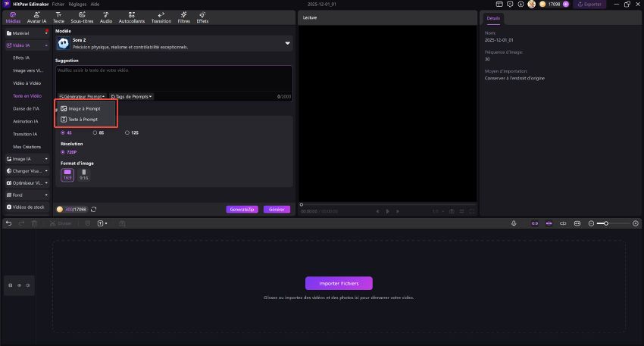Image resolution: width=644 pixels, height=346 pixels.
Task: Open the Transition tool
Action: [161, 17]
